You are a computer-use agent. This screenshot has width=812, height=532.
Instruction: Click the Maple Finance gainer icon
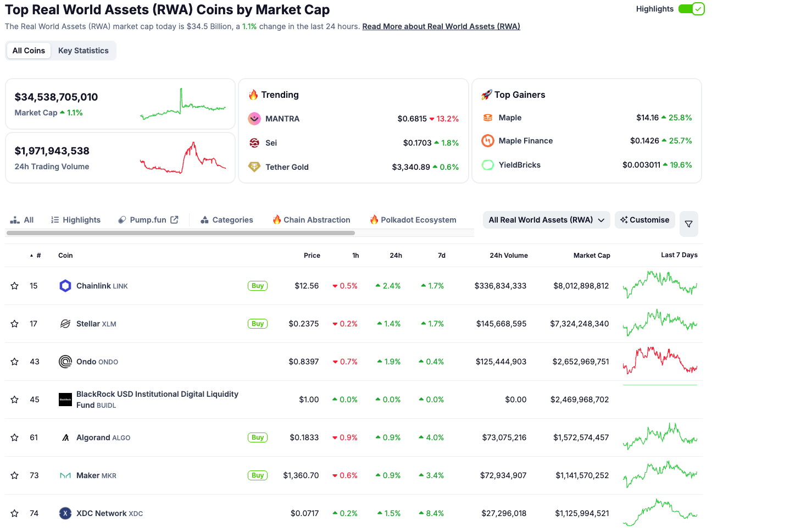coord(488,141)
